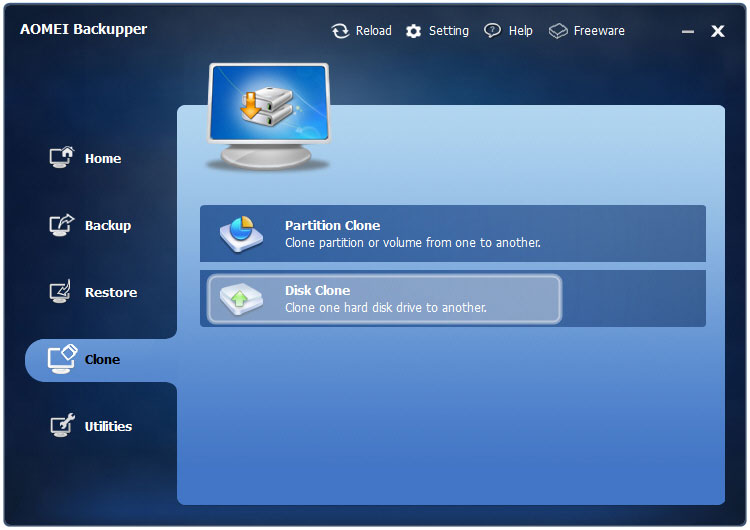Click the monitor with disks illustration
Viewport: 750px width, 530px height.
tap(268, 117)
